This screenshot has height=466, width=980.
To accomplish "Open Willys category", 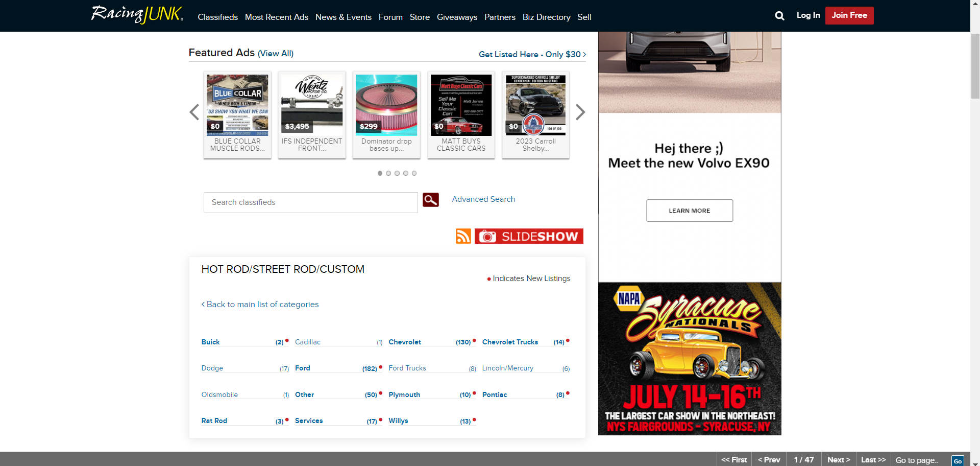I will click(x=398, y=421).
